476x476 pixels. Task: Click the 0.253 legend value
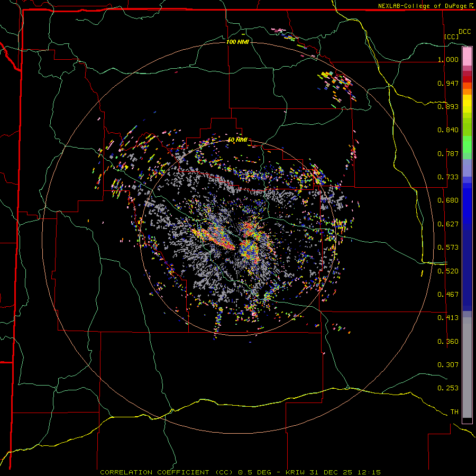click(x=448, y=388)
